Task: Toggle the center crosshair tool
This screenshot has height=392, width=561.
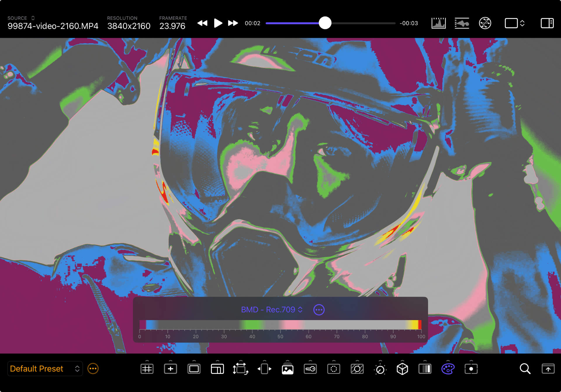Action: pyautogui.click(x=170, y=369)
